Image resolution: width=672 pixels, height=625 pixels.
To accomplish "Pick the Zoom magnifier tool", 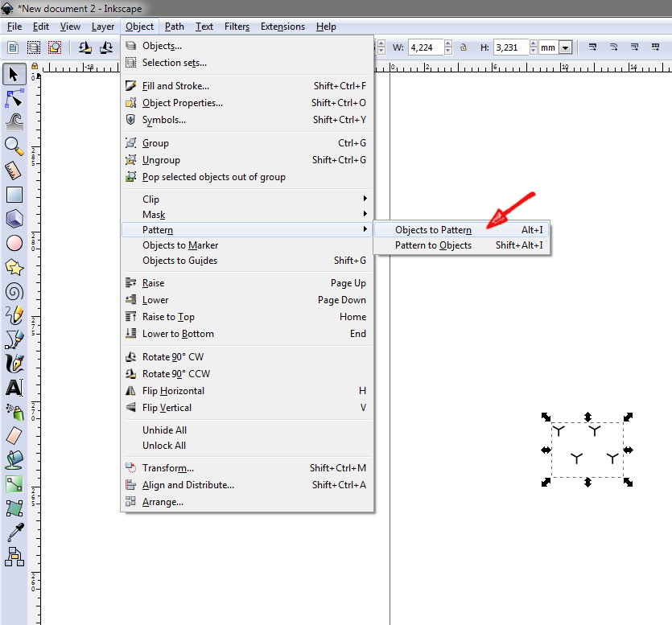I will coord(14,146).
